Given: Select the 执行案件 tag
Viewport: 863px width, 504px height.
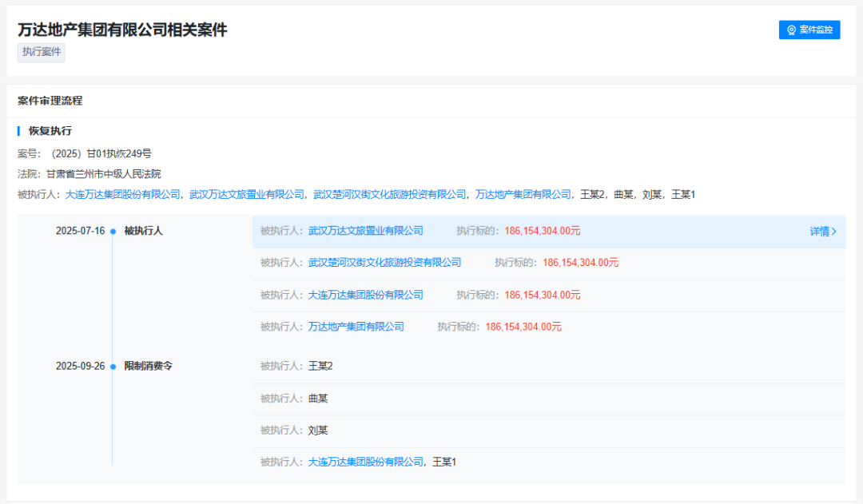Looking at the screenshot, I should click(42, 52).
